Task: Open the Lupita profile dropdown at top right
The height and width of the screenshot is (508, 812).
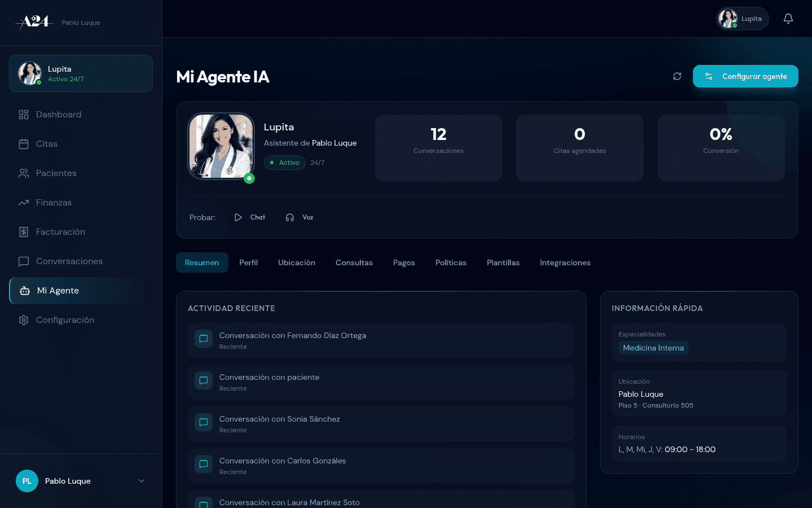Action: click(x=742, y=18)
